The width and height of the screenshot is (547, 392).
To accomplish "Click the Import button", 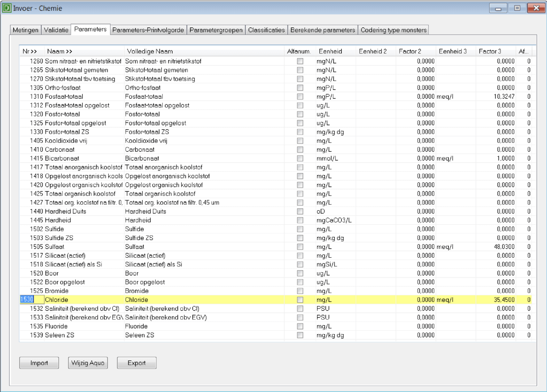I will (39, 363).
